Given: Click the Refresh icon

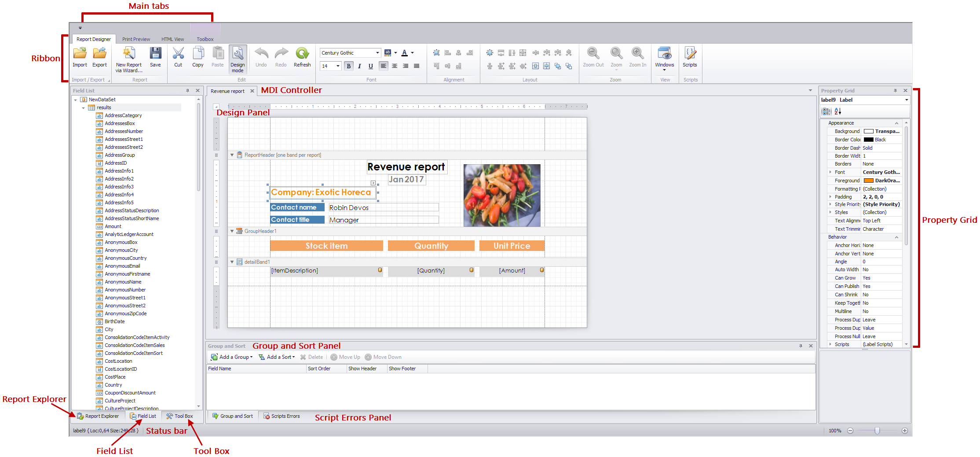Looking at the screenshot, I should (302, 54).
